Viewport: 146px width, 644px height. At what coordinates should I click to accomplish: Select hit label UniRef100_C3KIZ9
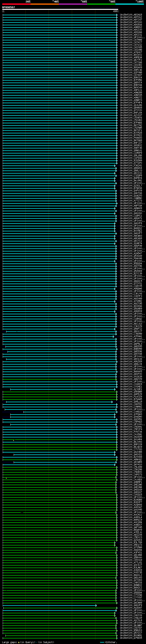tap(131, 326)
